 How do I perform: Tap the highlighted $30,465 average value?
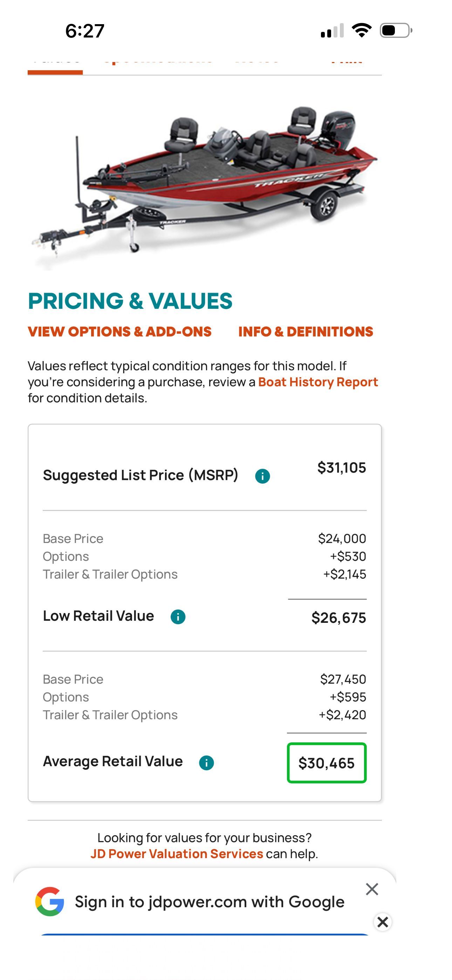(x=327, y=763)
